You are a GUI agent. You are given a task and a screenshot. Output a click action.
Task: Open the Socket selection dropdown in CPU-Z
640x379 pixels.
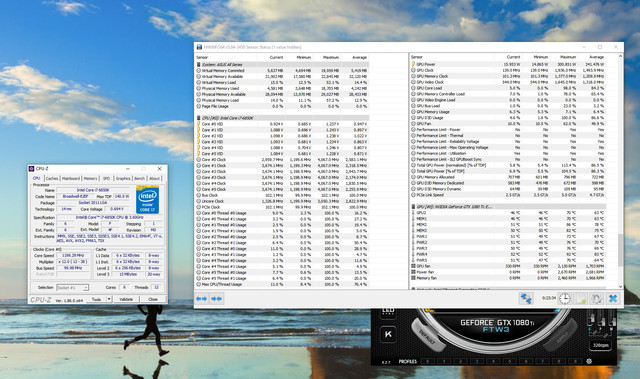point(73,288)
